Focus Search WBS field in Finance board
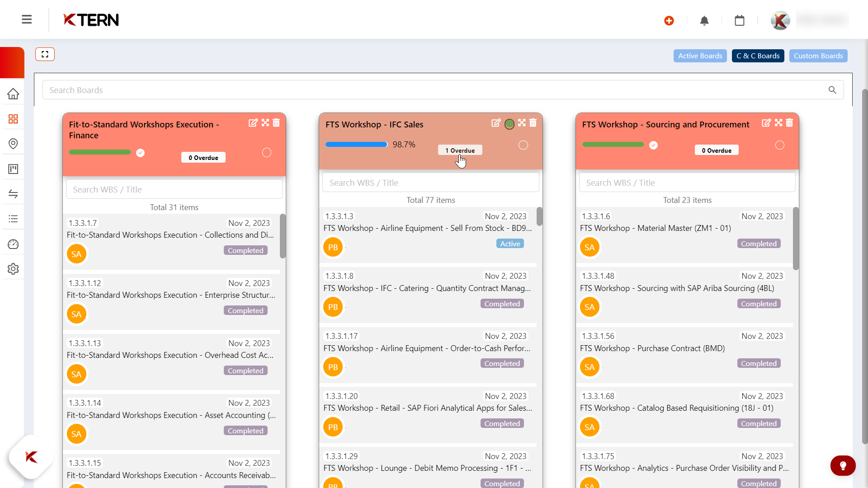Image resolution: width=868 pixels, height=488 pixels. 174,189
